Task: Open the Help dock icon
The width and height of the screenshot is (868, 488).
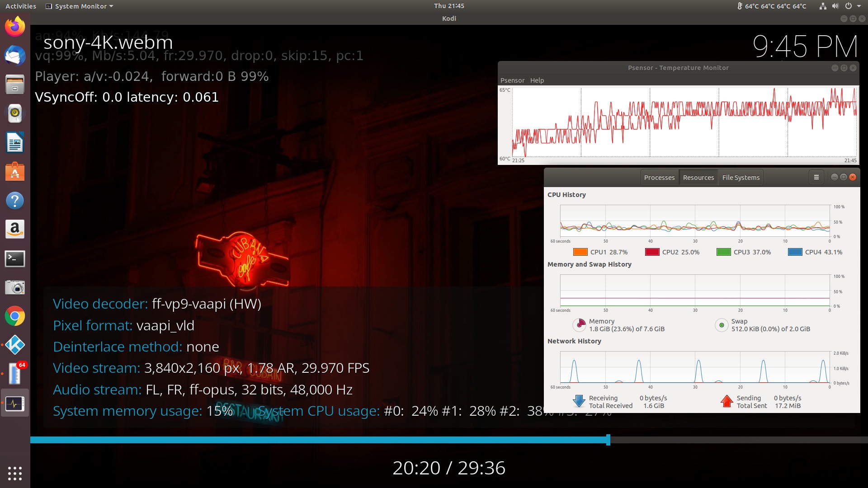Action: [x=15, y=201]
